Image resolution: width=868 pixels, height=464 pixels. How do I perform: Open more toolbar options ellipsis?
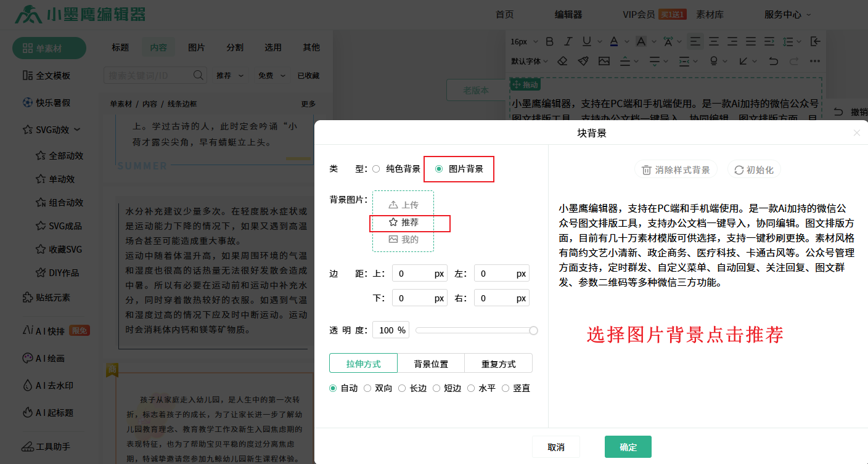[815, 61]
